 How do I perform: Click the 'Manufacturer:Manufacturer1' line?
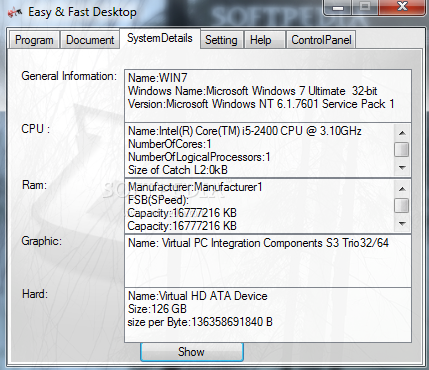195,187
